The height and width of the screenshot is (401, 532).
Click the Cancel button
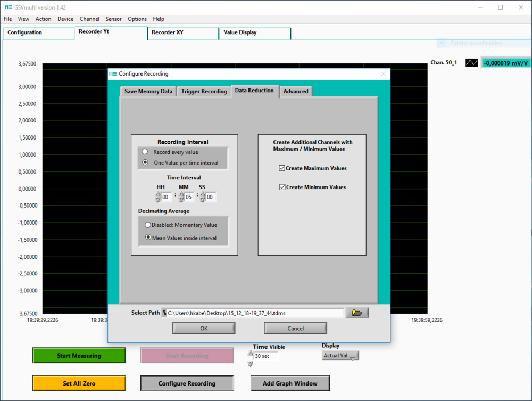295,329
